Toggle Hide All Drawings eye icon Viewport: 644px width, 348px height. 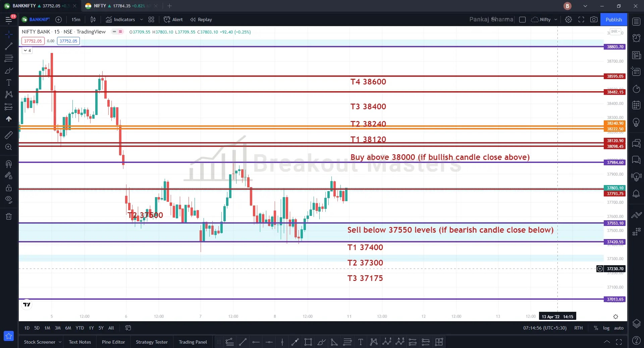(9, 200)
